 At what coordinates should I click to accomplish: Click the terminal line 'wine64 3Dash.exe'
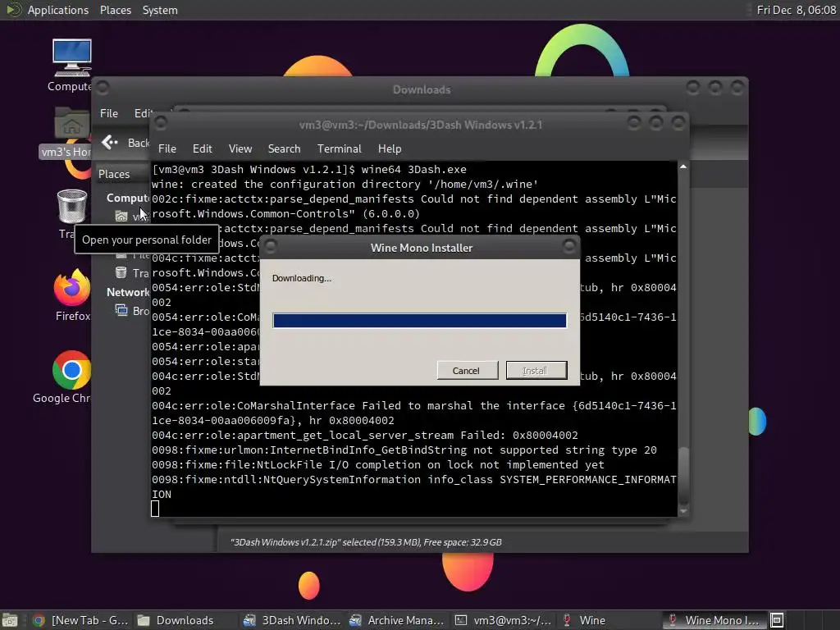(x=413, y=169)
